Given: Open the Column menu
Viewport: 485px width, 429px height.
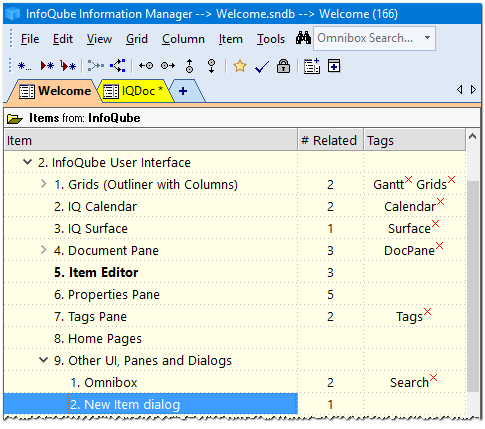Looking at the screenshot, I should point(183,39).
